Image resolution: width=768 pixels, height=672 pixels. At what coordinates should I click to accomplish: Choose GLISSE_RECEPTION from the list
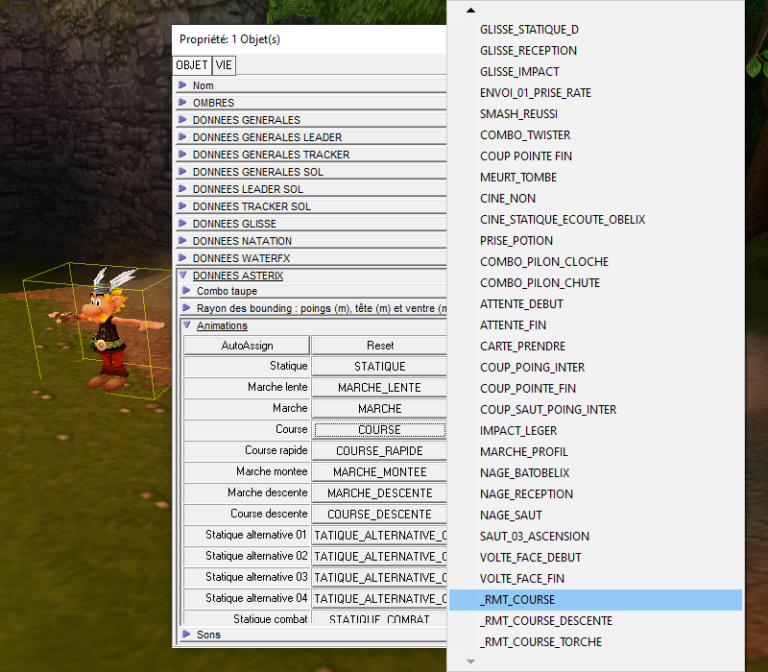tap(596, 51)
